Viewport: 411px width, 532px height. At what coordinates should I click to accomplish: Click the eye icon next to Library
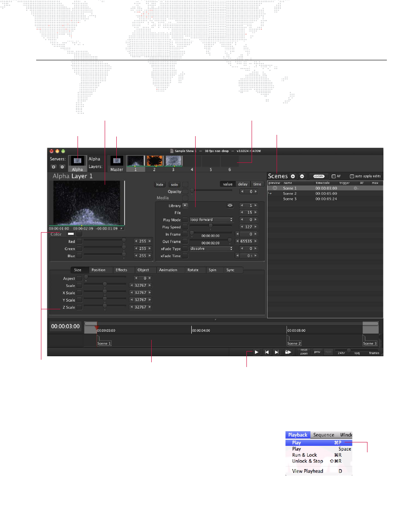point(230,205)
